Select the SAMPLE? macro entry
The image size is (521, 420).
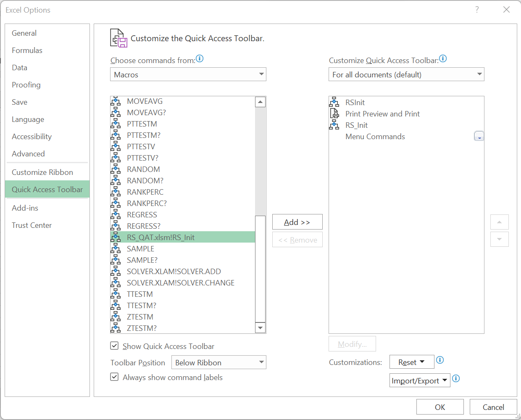tap(183, 260)
